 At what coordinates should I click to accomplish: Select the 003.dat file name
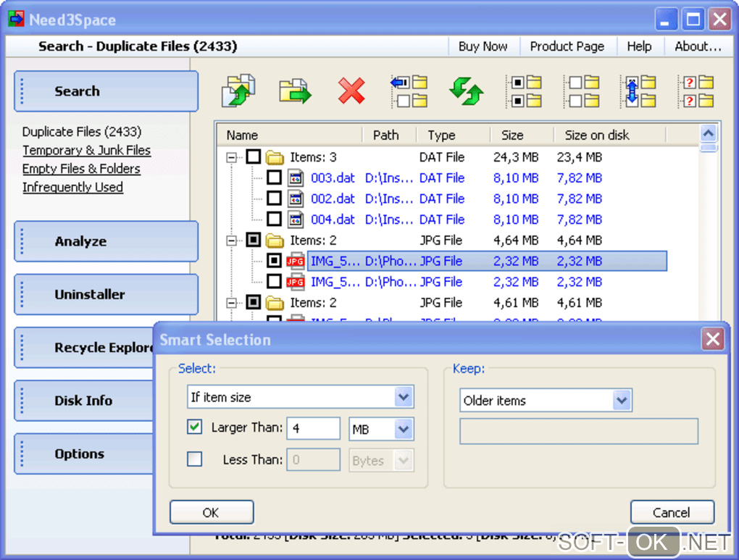point(333,178)
